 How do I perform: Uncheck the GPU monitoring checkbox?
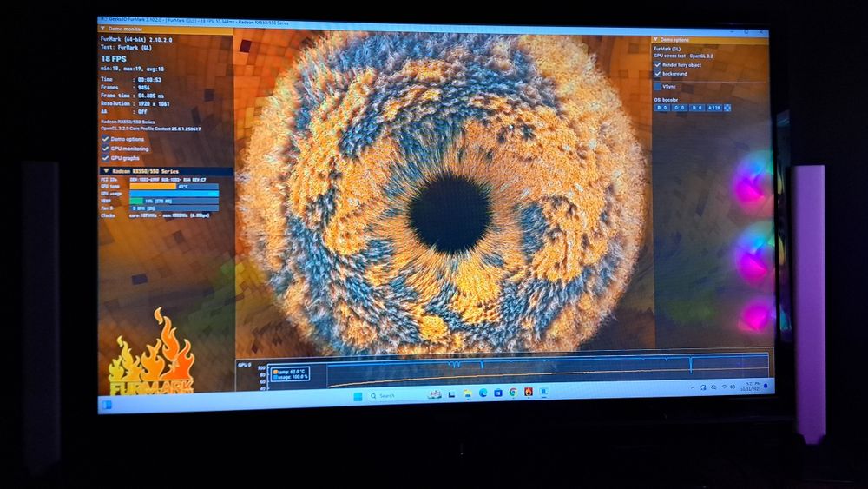[105, 149]
